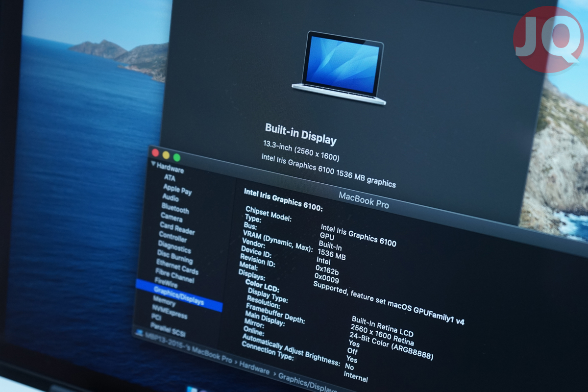Click the 'MacBook Pro' window title

coord(364,199)
